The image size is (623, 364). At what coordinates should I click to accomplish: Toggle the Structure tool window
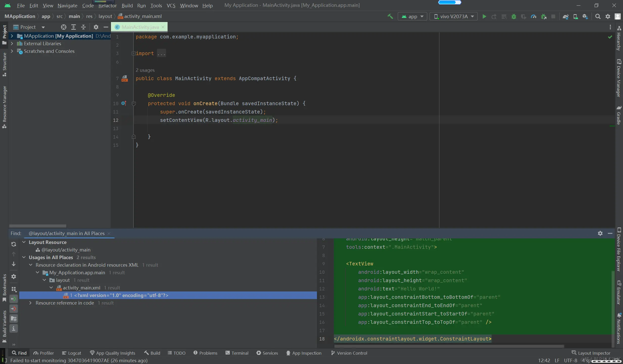pyautogui.click(x=4, y=64)
